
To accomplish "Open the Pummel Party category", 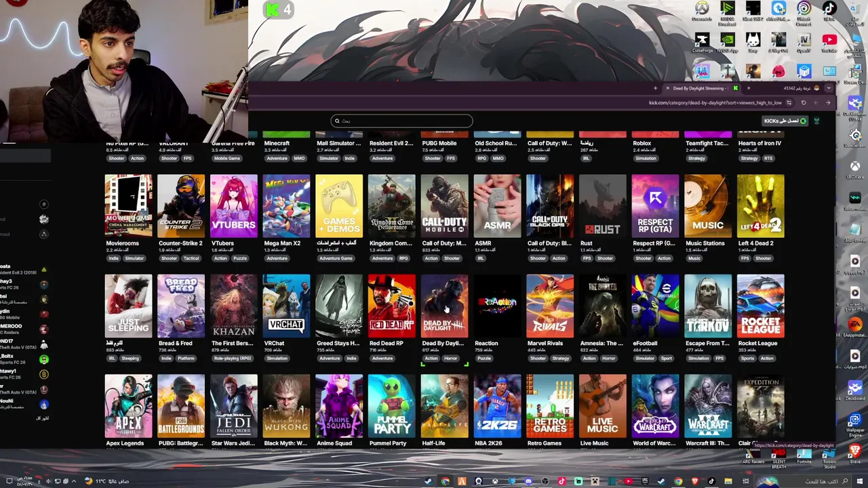I will click(392, 406).
